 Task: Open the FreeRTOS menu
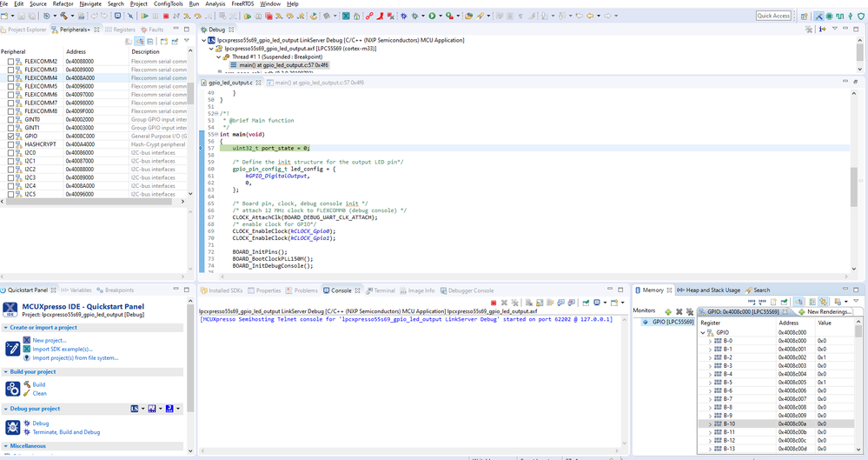tap(242, 3)
